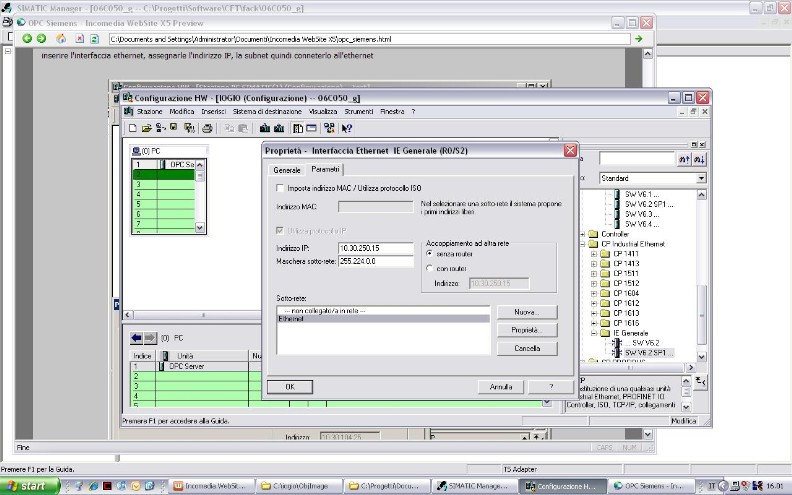Image resolution: width=792 pixels, height=495 pixels.
Task: Click the Download to module toolbar icon
Action: point(265,128)
